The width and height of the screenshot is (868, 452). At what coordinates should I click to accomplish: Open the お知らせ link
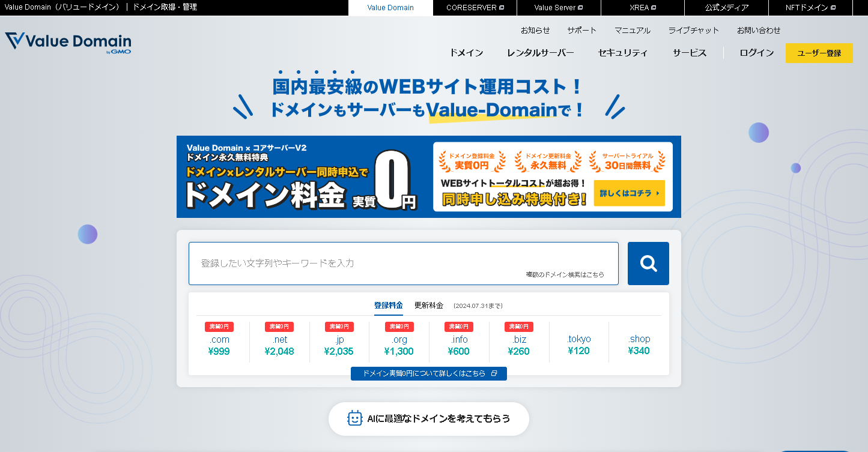click(x=535, y=30)
